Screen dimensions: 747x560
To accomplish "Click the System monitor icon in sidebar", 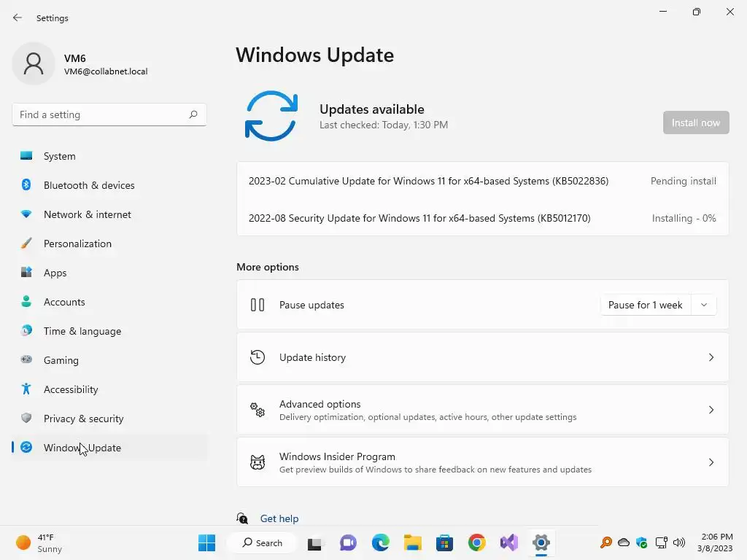I will 26,156.
